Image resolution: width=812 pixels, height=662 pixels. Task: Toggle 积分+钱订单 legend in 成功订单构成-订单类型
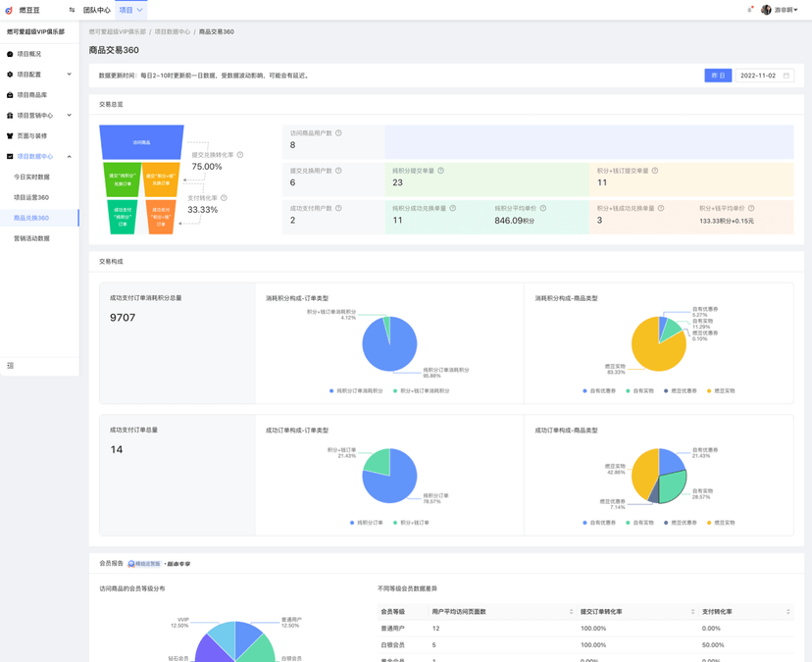pyautogui.click(x=411, y=523)
